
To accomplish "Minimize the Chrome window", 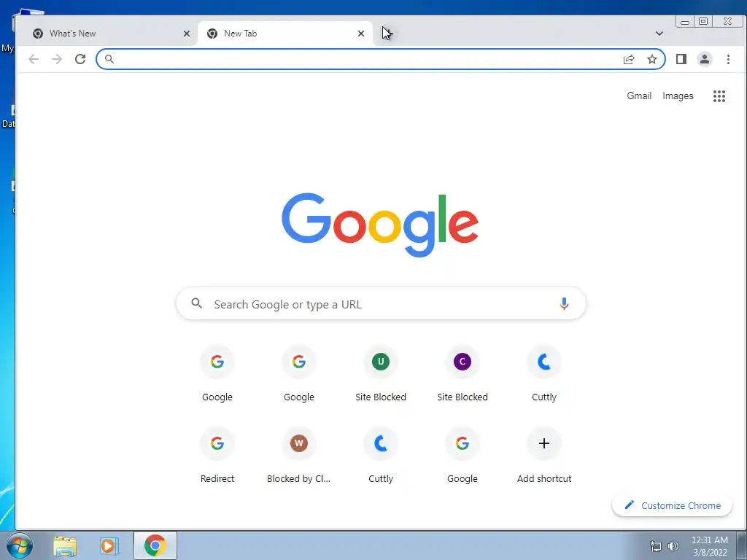I will (x=684, y=21).
